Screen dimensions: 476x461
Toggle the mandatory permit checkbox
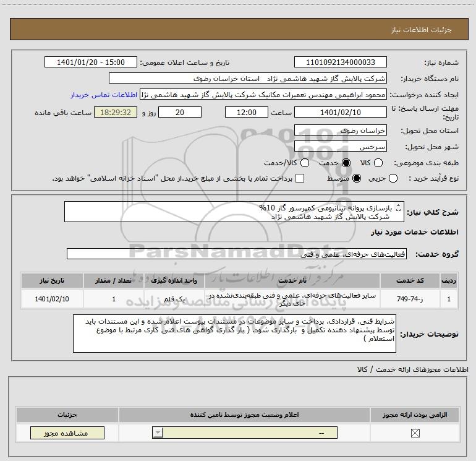(x=415, y=433)
